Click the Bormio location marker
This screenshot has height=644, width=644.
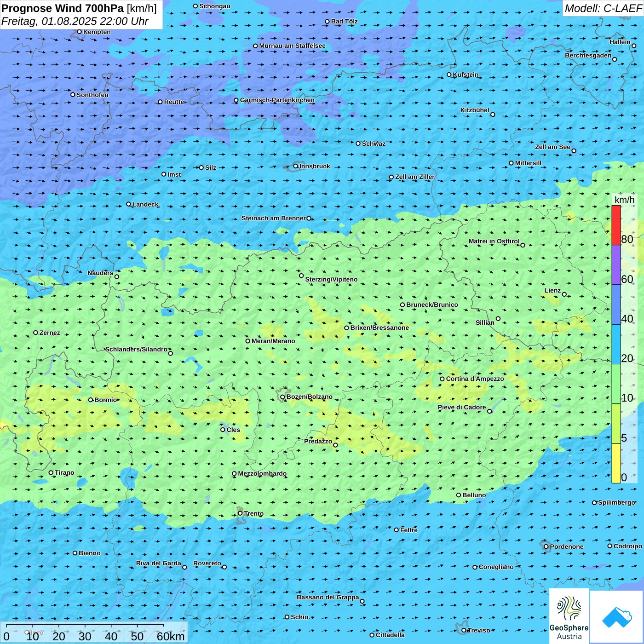[x=91, y=400]
